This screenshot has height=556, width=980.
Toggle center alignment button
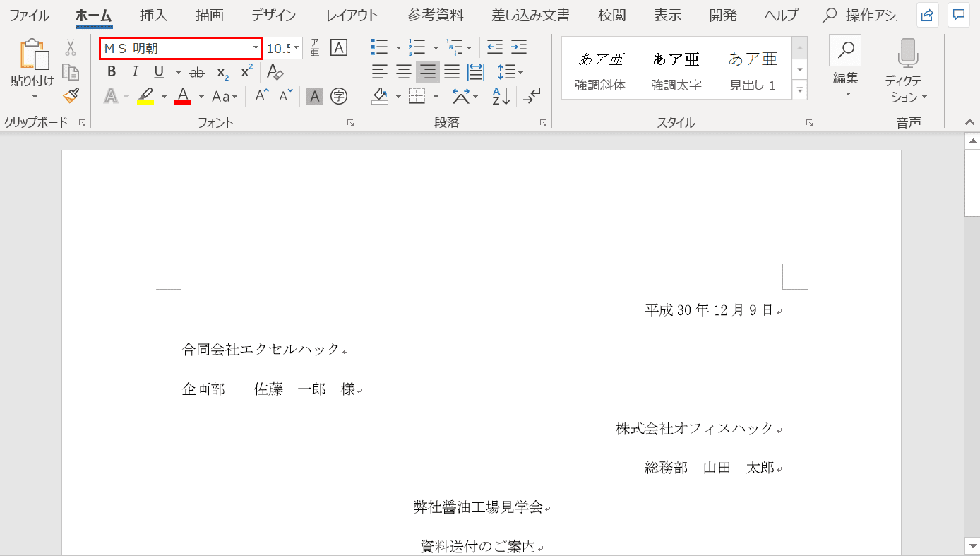pyautogui.click(x=404, y=72)
